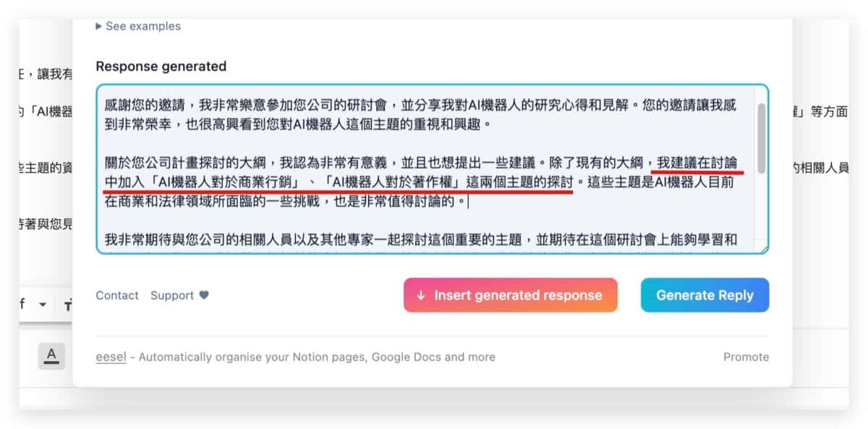Visit the eesel link
This screenshot has height=429, width=868.
(111, 357)
